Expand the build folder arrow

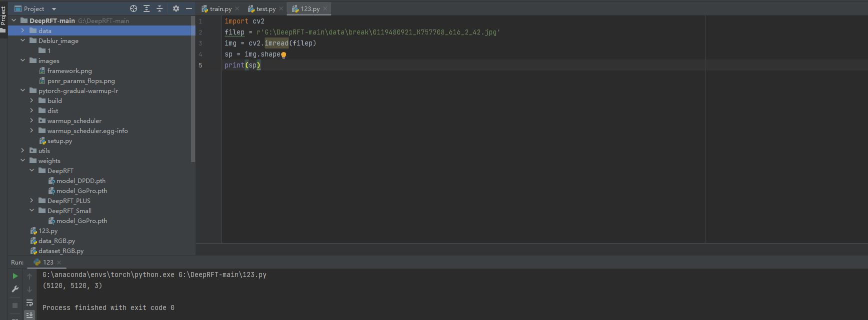click(x=32, y=100)
